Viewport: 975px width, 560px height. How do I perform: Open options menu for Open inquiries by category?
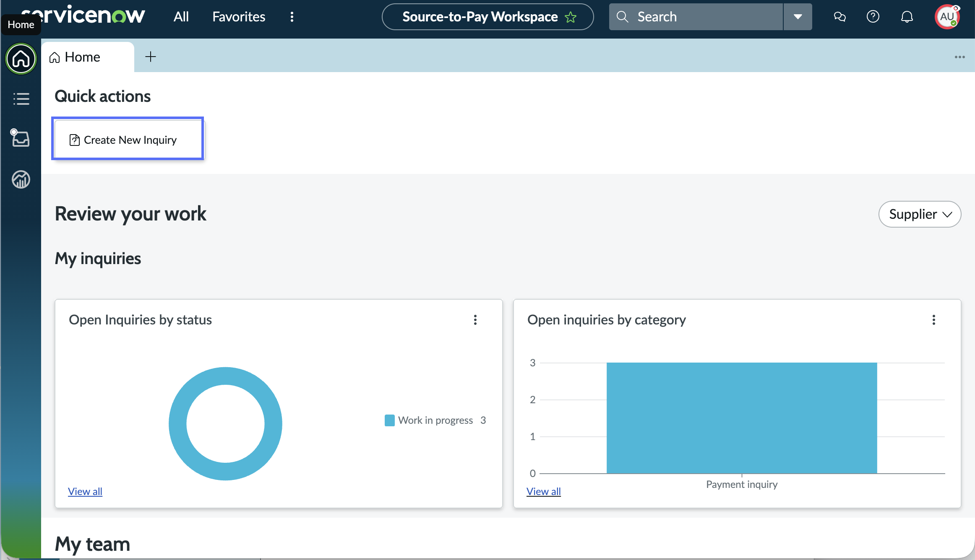point(934,320)
